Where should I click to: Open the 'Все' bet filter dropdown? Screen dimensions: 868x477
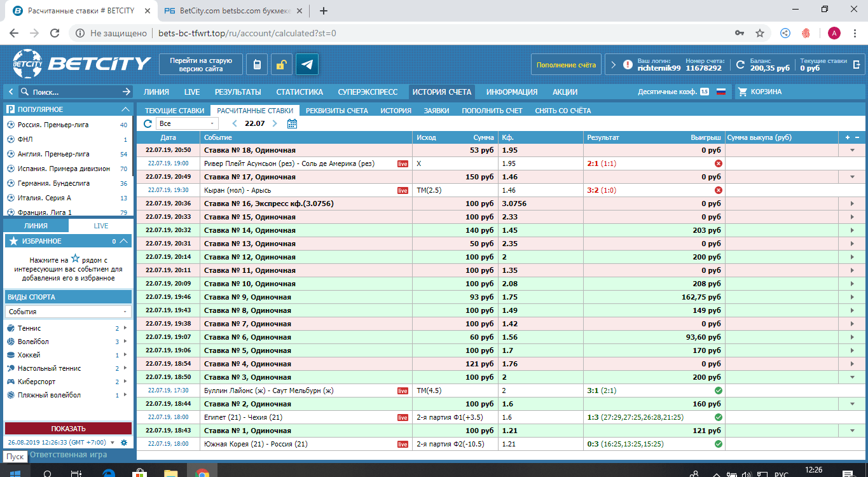pyautogui.click(x=187, y=123)
